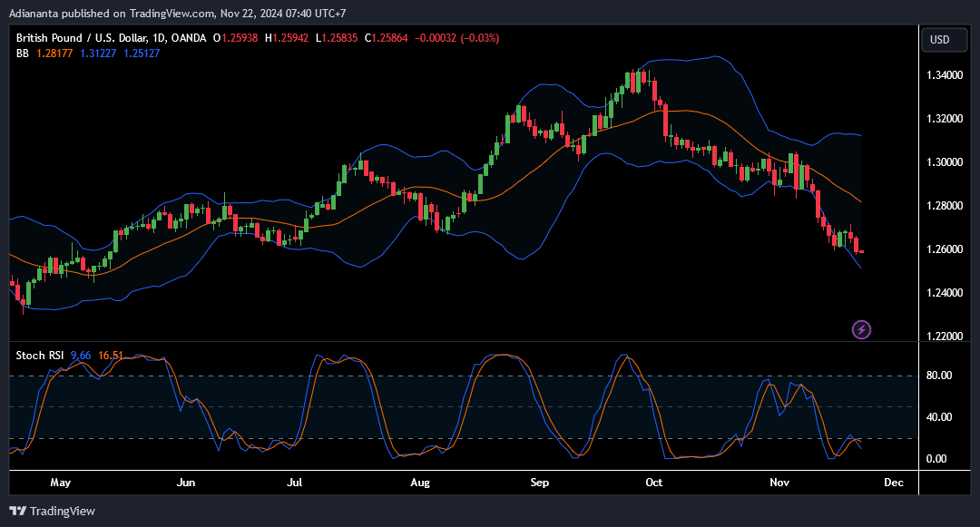Click the Oct label on time axis
980x527 pixels.
pos(653,482)
